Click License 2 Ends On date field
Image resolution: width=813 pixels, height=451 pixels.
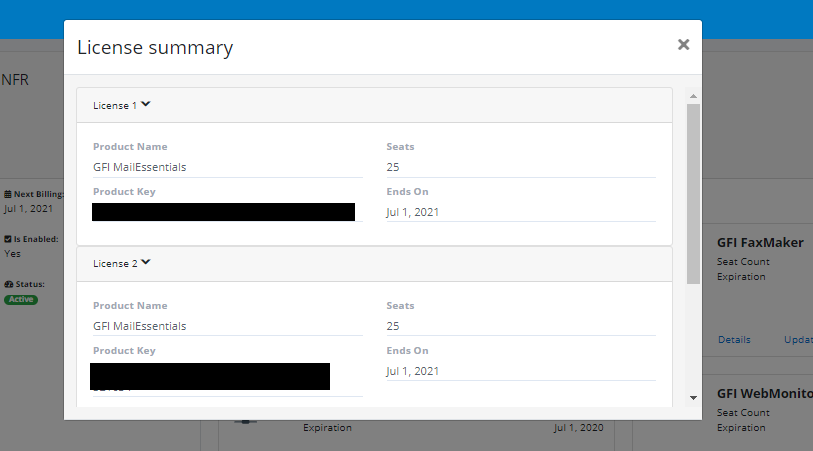pos(521,371)
